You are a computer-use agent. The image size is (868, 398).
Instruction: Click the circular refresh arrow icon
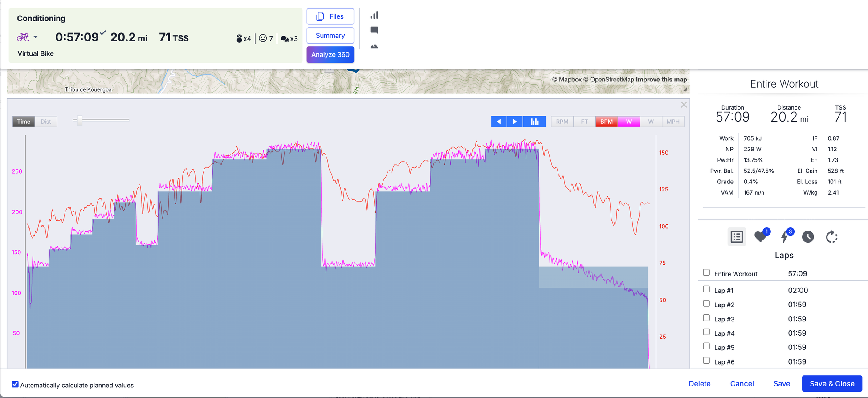point(831,237)
